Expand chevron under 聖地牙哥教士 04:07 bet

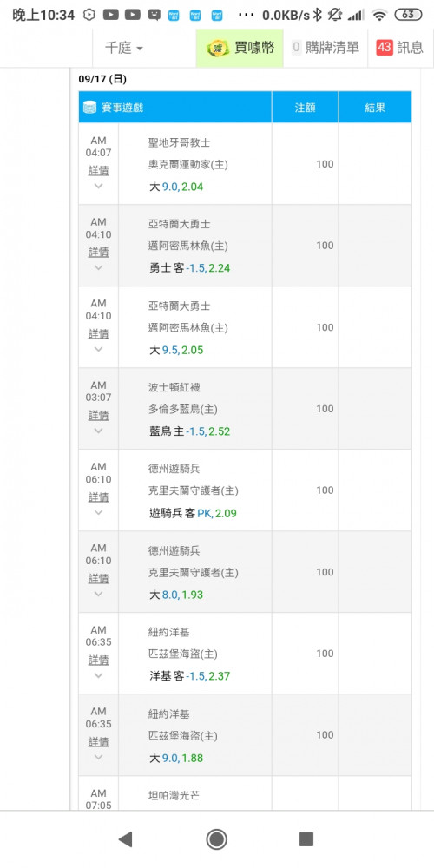click(99, 186)
